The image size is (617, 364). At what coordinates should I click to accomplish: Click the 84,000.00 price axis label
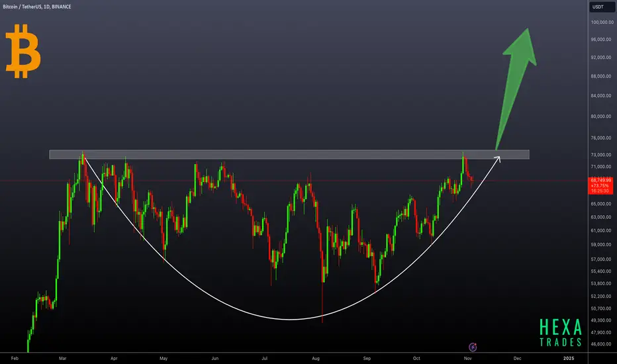[601, 95]
